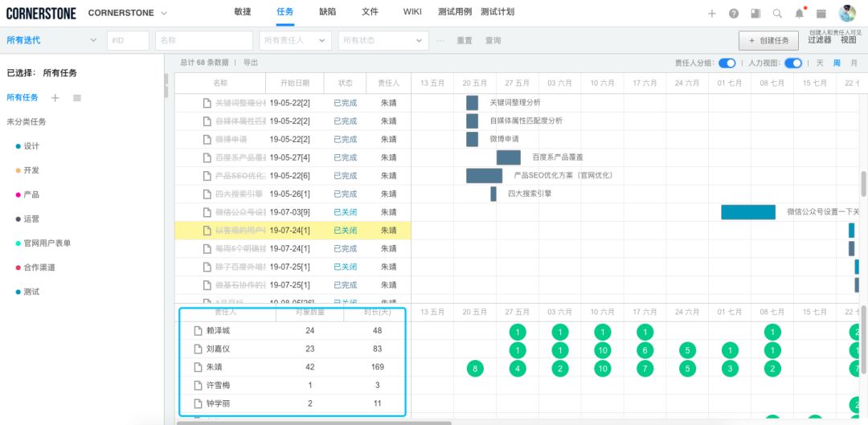Expand the 所有迭代 dropdown
Viewport: 868px width, 425px height.
pyautogui.click(x=51, y=40)
